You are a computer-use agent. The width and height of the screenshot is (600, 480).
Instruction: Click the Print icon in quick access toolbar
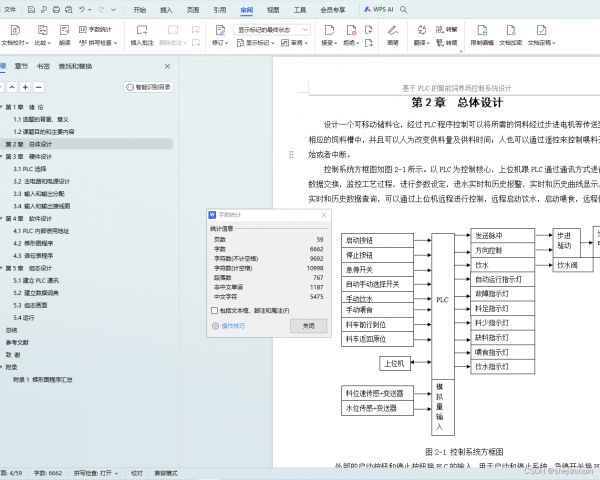click(56, 10)
